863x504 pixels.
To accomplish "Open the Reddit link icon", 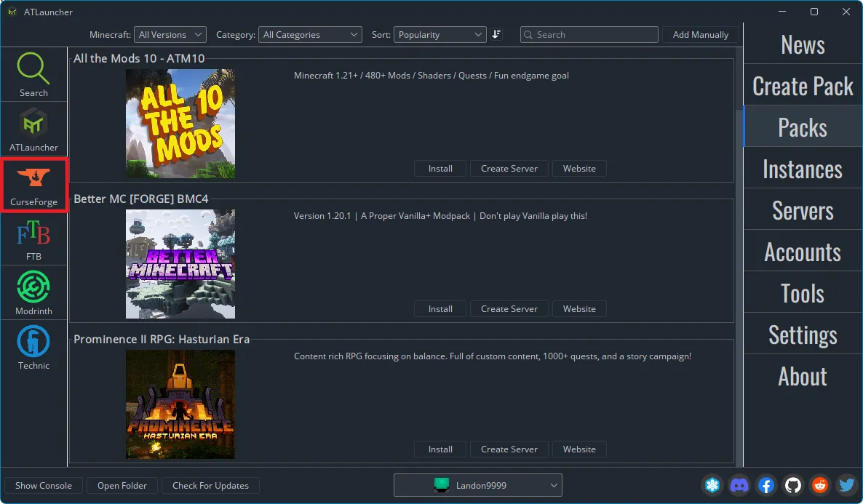I will [x=820, y=485].
